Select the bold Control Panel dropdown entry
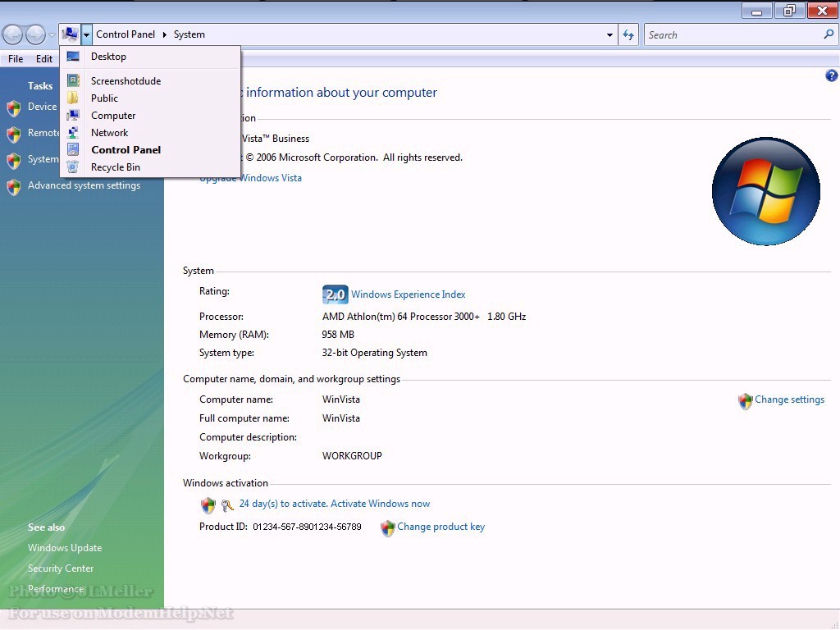The image size is (840, 630). click(150, 149)
